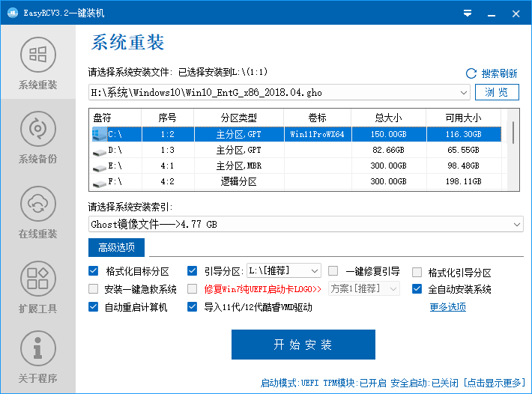Click the 搜索刷新 refresh icon
Image resolution: width=532 pixels, height=394 pixels.
tap(471, 73)
